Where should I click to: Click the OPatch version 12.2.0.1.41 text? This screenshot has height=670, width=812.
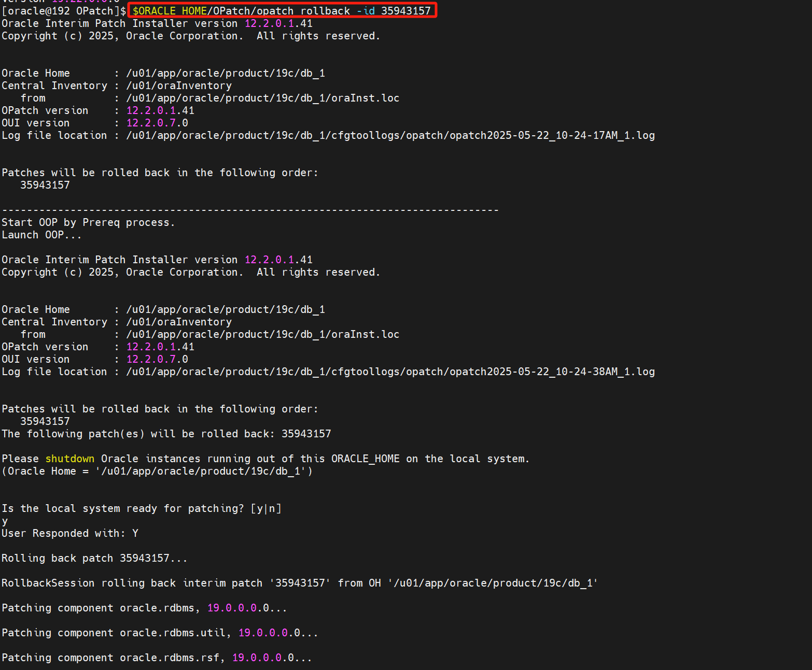click(160, 110)
